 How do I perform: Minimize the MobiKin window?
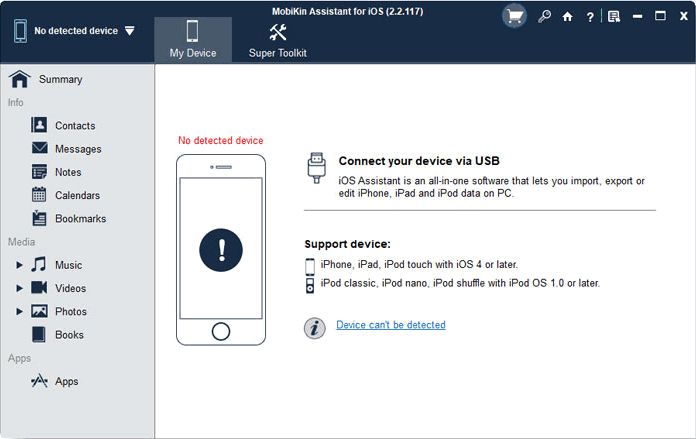pyautogui.click(x=637, y=16)
